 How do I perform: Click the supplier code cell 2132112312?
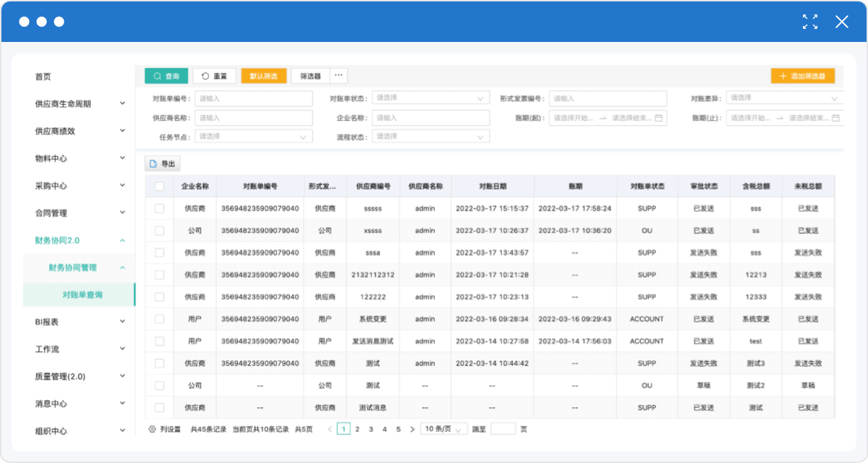pos(373,275)
